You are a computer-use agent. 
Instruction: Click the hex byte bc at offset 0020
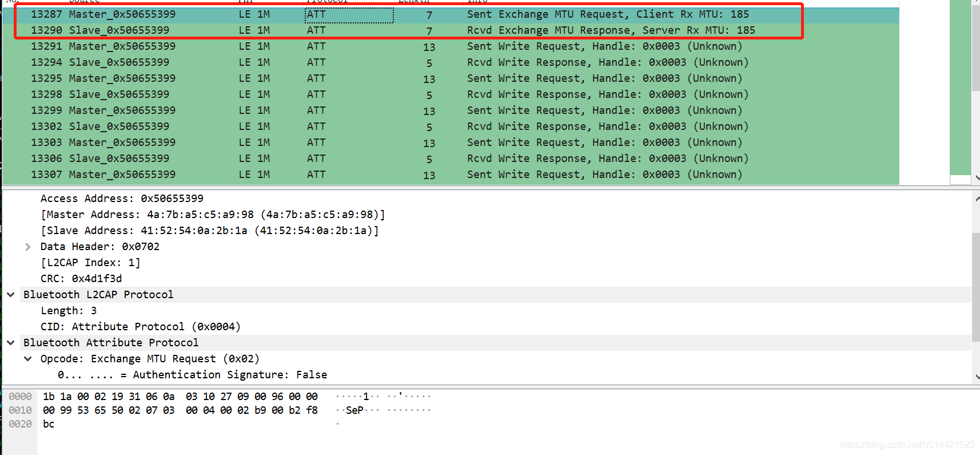point(49,424)
